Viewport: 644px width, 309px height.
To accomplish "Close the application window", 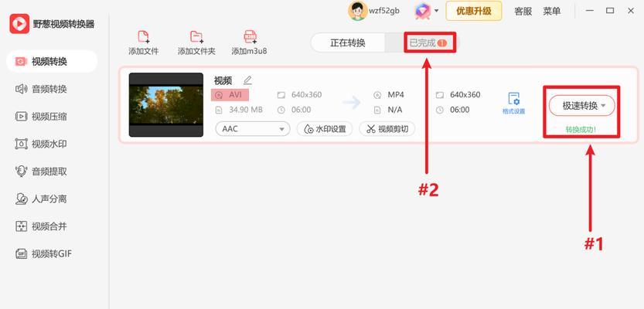I will pos(631,11).
